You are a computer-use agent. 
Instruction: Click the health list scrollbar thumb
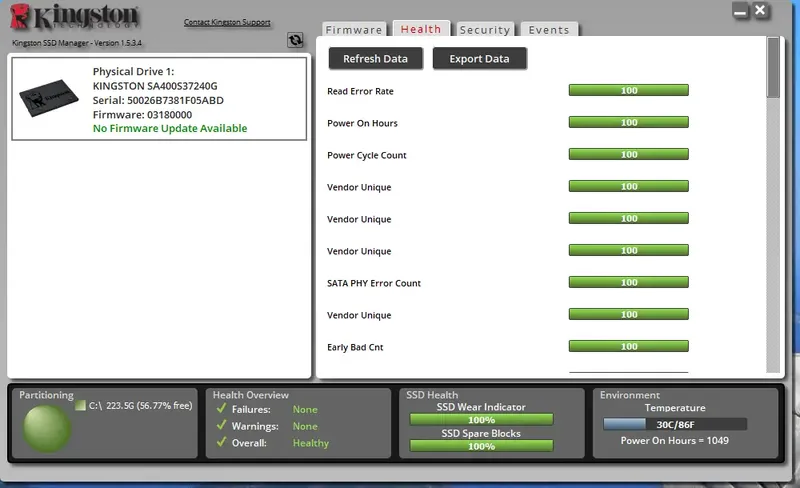pyautogui.click(x=773, y=67)
